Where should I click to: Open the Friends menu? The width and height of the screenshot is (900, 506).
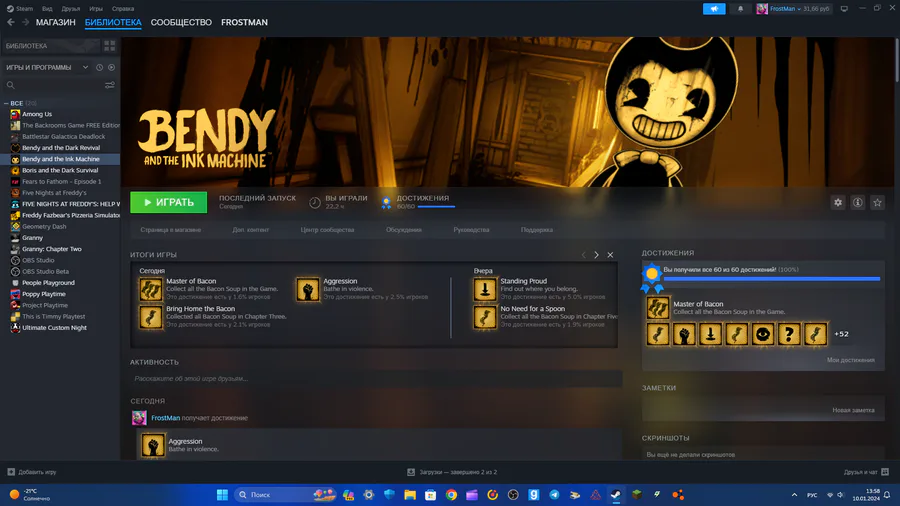(71, 9)
